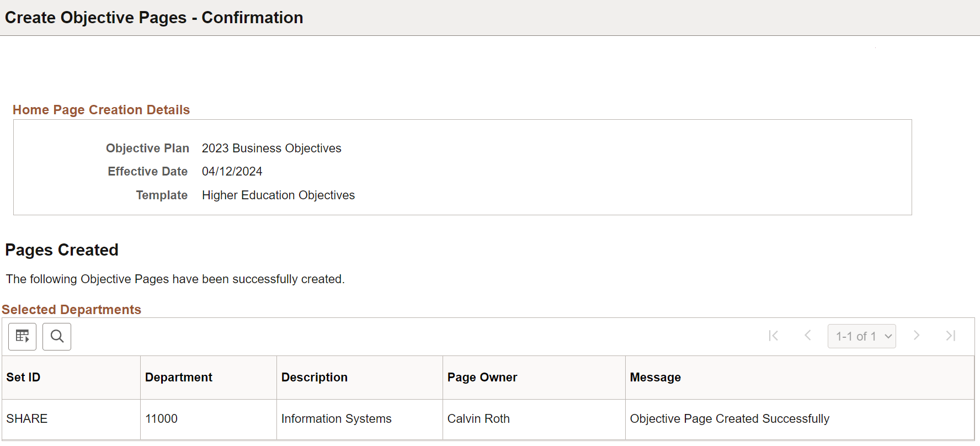Go to previous page arrow
980x446 pixels.
tap(808, 336)
